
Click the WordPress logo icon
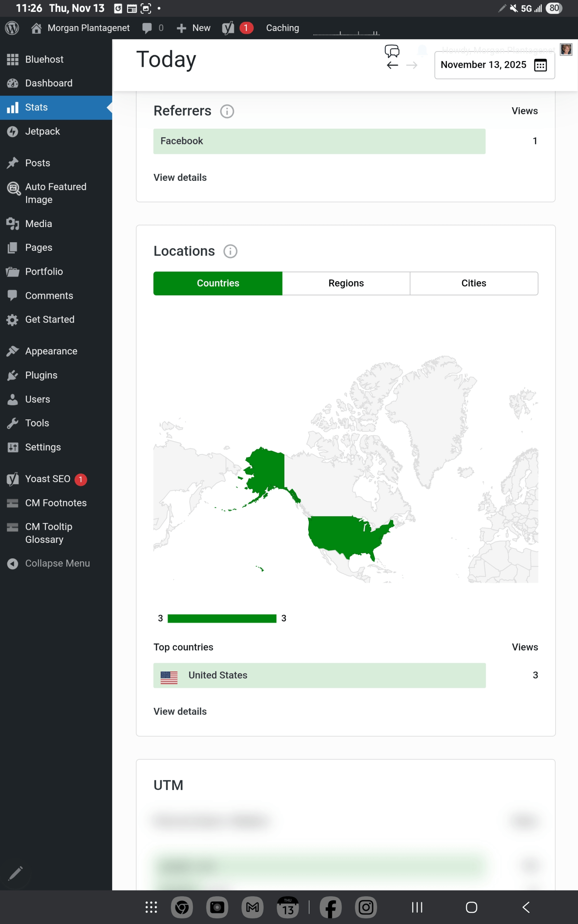coord(12,28)
